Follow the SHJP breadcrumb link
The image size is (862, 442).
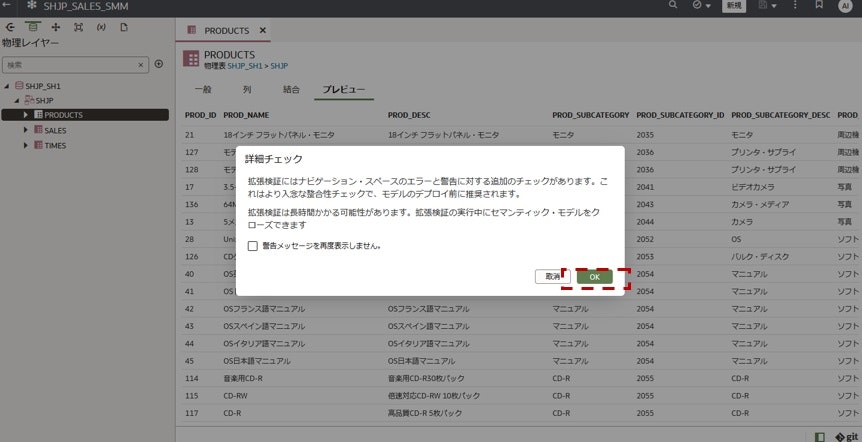point(279,66)
